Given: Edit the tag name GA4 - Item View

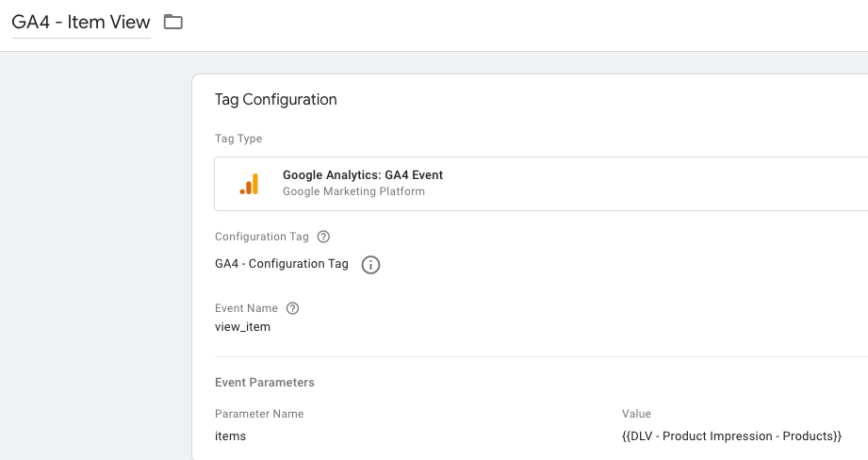Looking at the screenshot, I should point(80,22).
